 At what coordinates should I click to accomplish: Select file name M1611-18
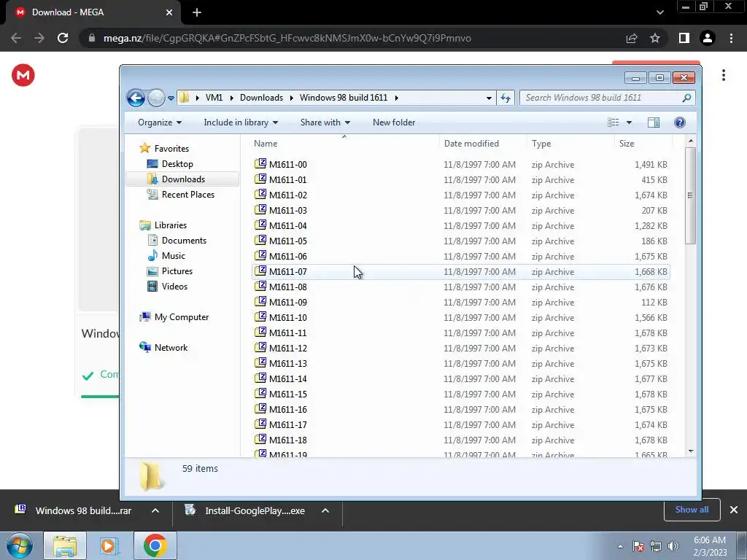pos(287,440)
